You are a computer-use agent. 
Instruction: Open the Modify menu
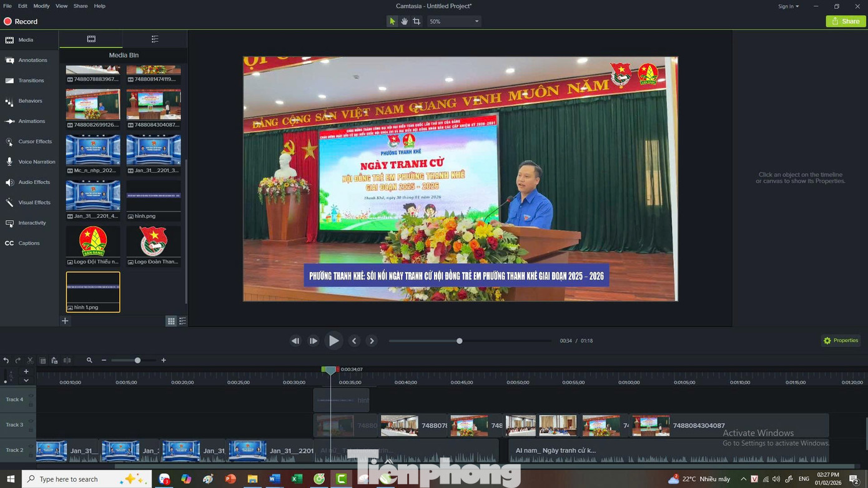point(41,6)
